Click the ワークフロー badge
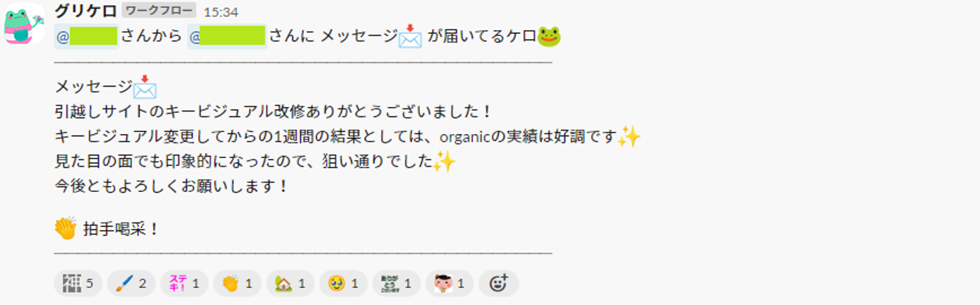Image resolution: width=980 pixels, height=305 pixels. pos(159,11)
